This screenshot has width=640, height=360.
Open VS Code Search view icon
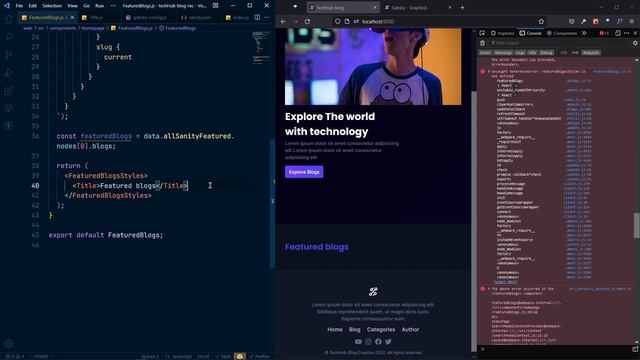pos(9,37)
